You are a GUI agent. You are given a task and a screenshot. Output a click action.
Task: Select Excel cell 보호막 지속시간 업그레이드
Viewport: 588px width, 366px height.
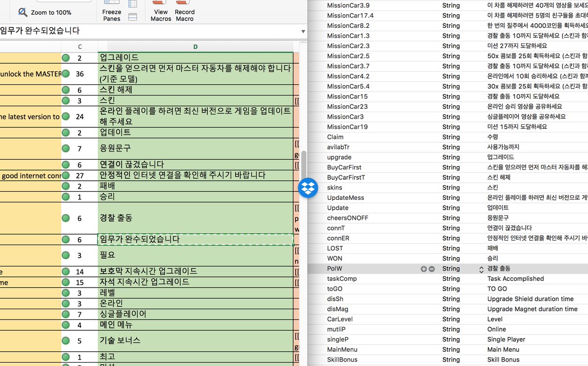click(x=196, y=271)
